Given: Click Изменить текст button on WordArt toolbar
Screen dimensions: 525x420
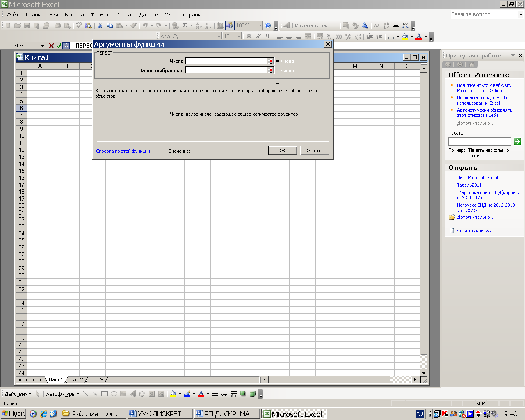Looking at the screenshot, I should tap(316, 25).
